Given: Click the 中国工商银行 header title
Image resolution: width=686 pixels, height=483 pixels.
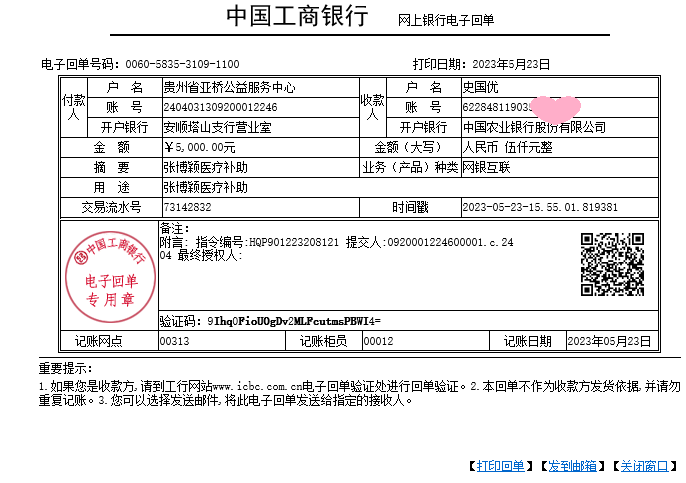Looking at the screenshot, I should point(297,17).
